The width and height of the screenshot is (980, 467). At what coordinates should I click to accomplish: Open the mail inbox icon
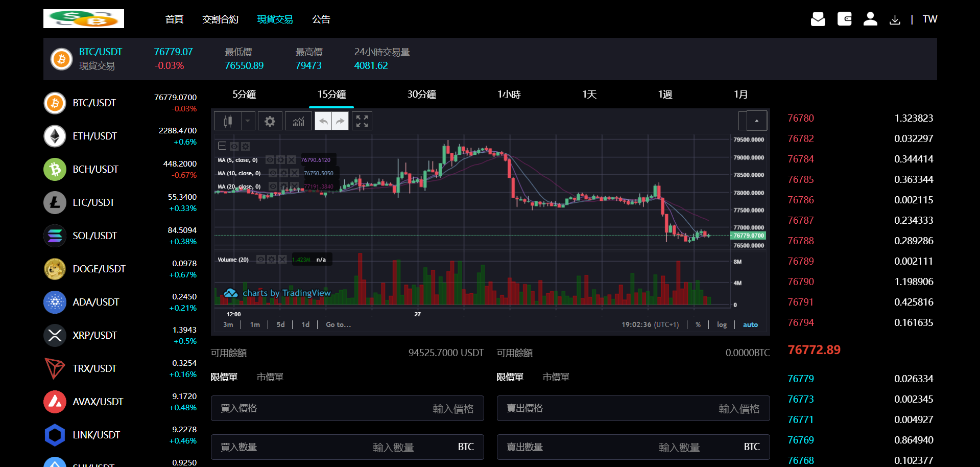(818, 19)
